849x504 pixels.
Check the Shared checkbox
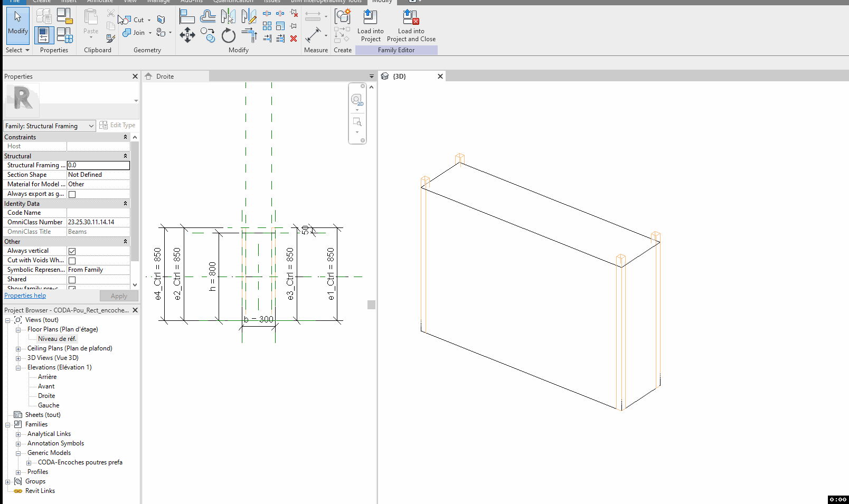(x=72, y=280)
